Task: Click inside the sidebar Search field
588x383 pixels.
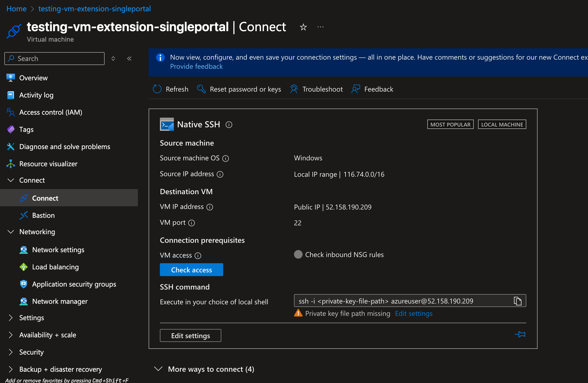Action: coord(54,58)
